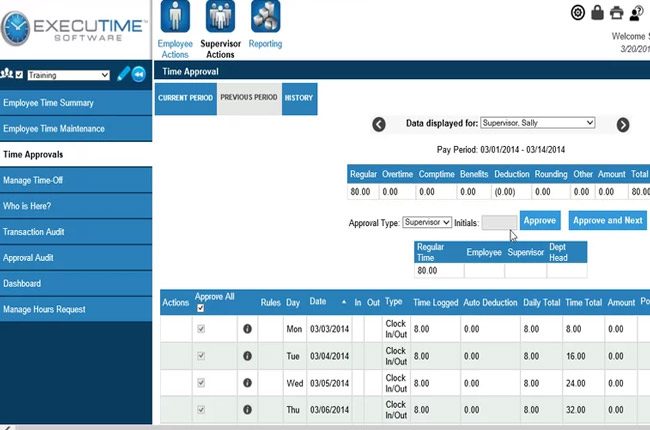Open Supervisor Actions icon
650x430 pixels.
click(220, 17)
